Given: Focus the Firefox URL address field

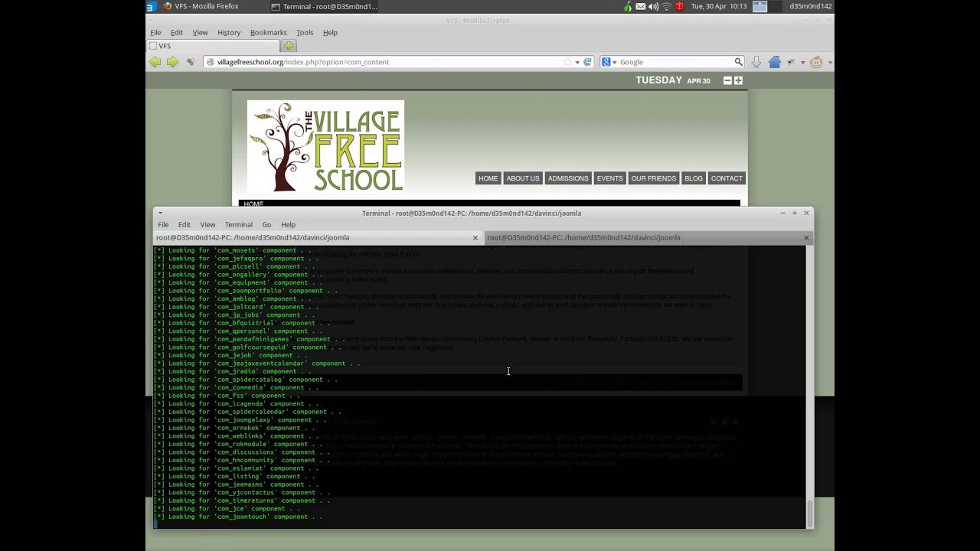Looking at the screenshot, I should point(387,62).
